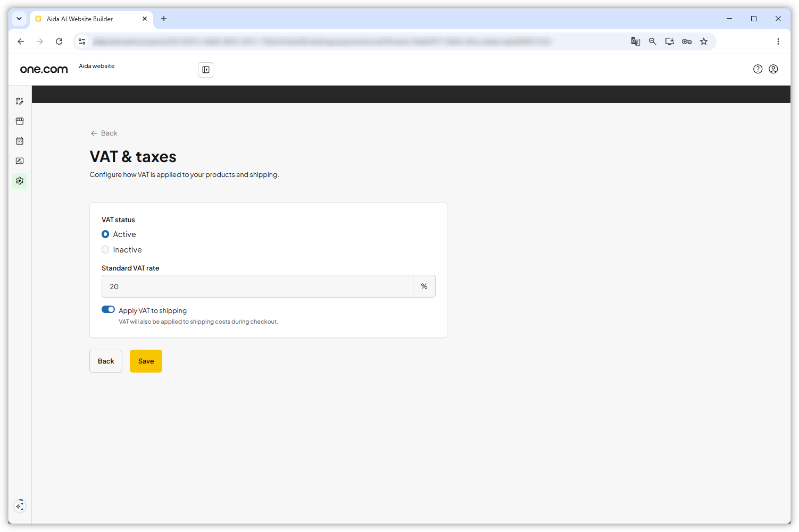View site information icon in address bar
The image size is (799, 532).
[x=82, y=41]
